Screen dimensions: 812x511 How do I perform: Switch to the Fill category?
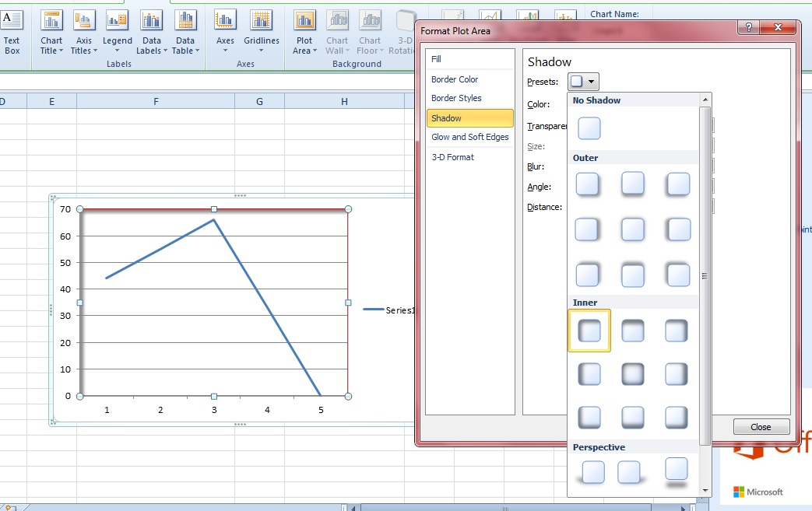pyautogui.click(x=437, y=59)
